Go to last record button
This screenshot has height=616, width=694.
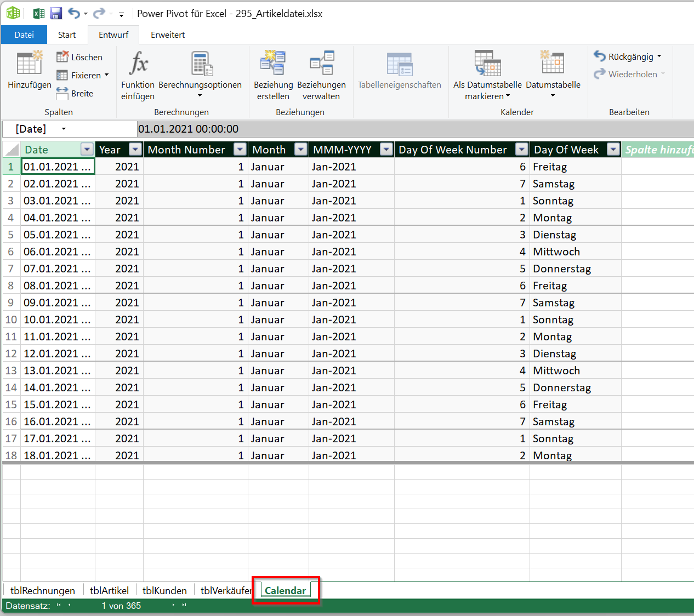pyautogui.click(x=184, y=605)
